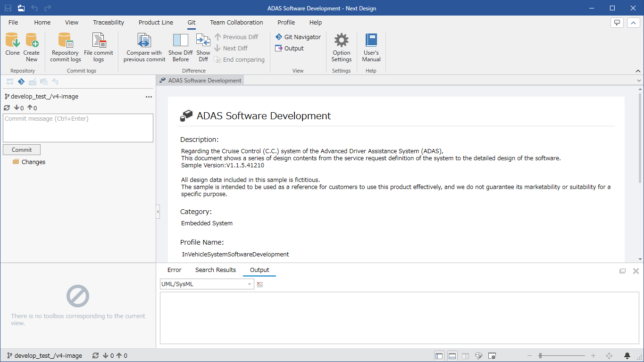Click the branch name develop_test_/v4-image in panel
Viewport: 644px width, 362px height.
pyautogui.click(x=44, y=96)
